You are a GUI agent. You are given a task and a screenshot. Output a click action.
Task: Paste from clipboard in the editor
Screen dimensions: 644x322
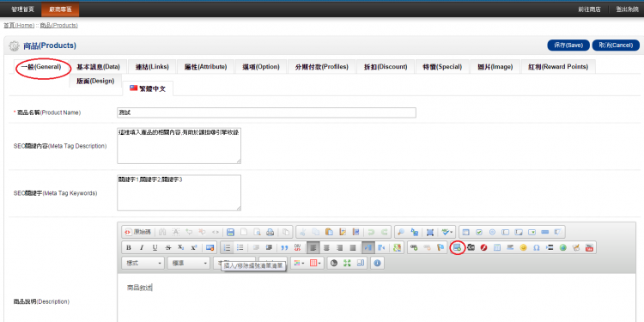point(330,232)
